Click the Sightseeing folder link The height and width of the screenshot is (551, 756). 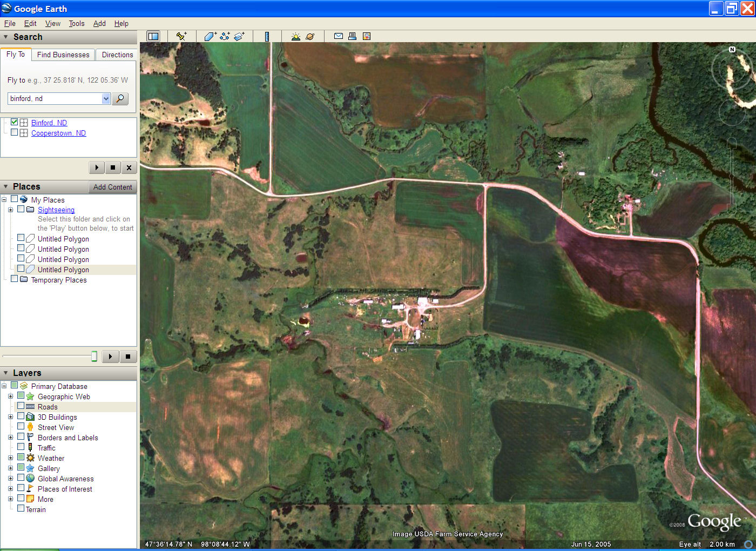(x=56, y=210)
